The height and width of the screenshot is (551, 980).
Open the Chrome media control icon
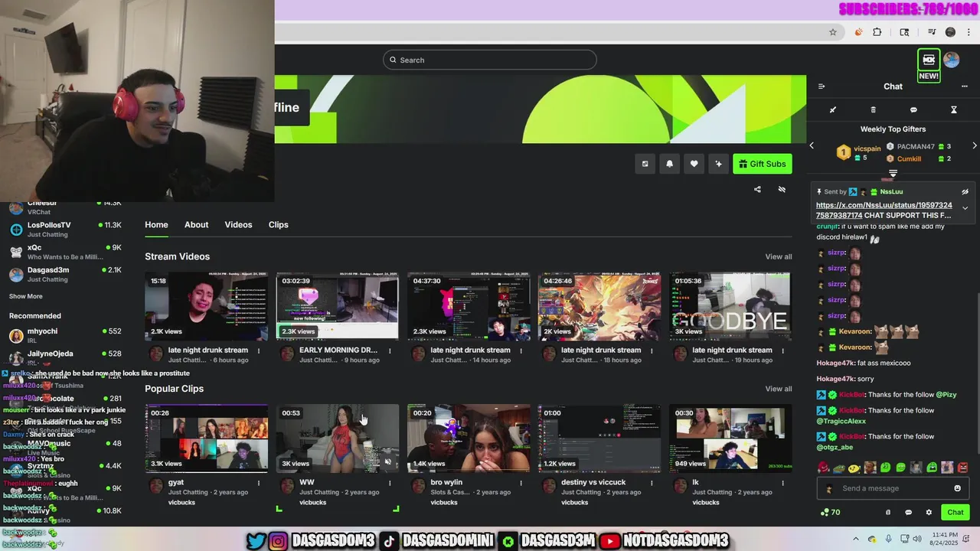pos(932,32)
